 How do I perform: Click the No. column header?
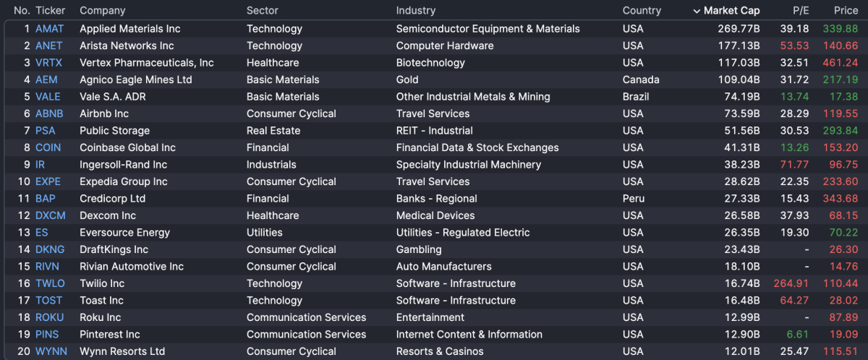coord(22,11)
